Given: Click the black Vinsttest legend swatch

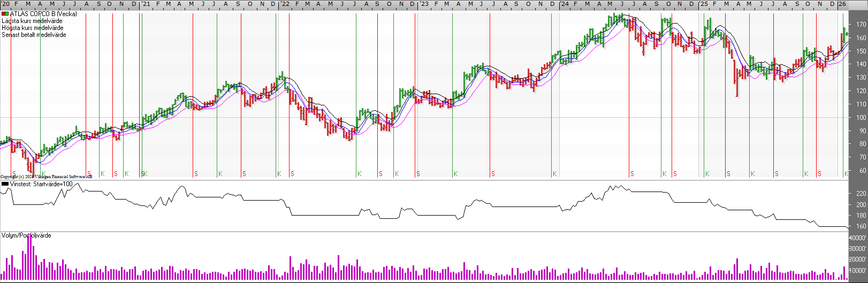Looking at the screenshot, I should [5, 184].
